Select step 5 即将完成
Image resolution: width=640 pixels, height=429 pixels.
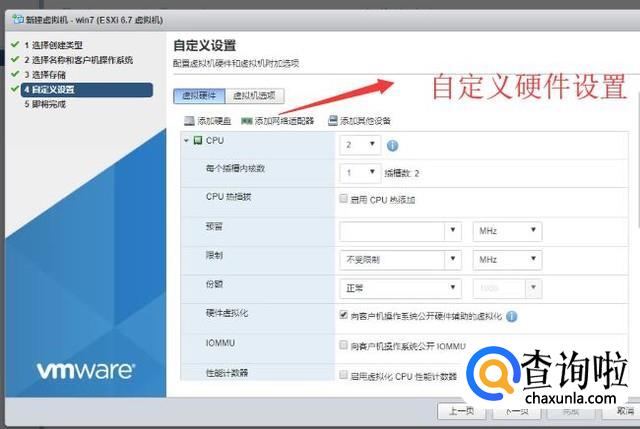pyautogui.click(x=44, y=104)
